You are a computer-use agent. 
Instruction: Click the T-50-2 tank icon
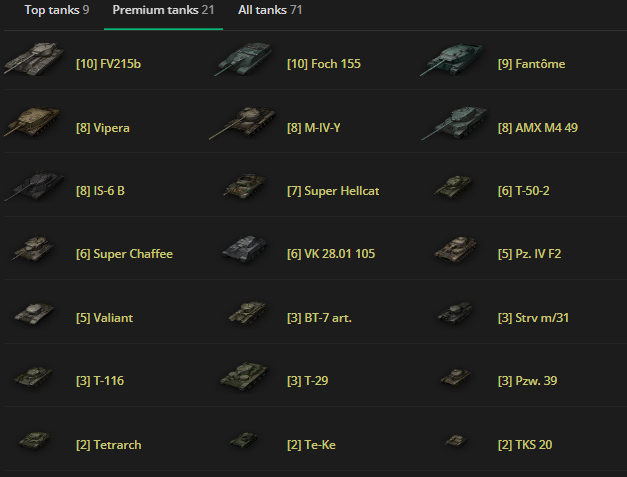(453, 187)
